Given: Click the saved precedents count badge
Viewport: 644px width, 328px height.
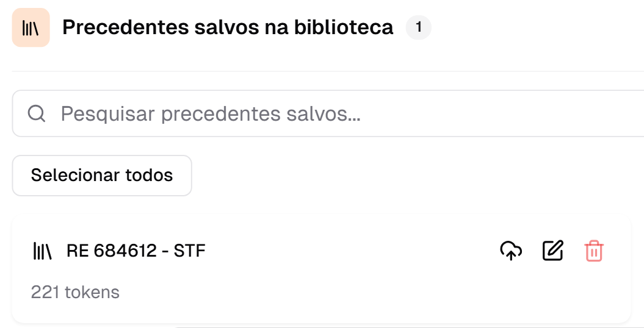Looking at the screenshot, I should point(419,27).
